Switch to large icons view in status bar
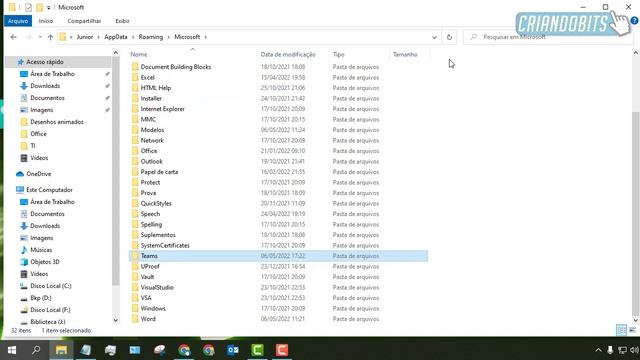Viewport: 640px width, 360px height. (x=632, y=330)
